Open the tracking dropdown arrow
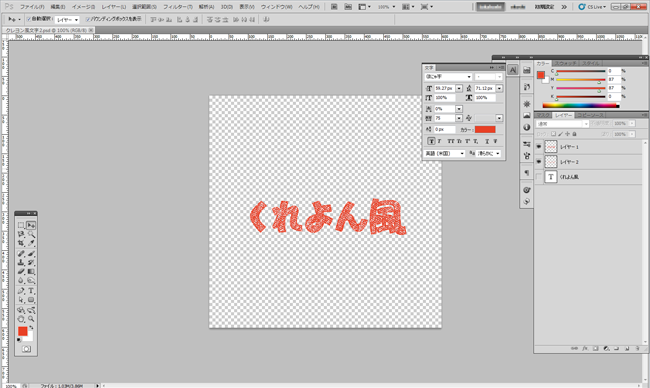The image size is (650, 388). (x=459, y=119)
